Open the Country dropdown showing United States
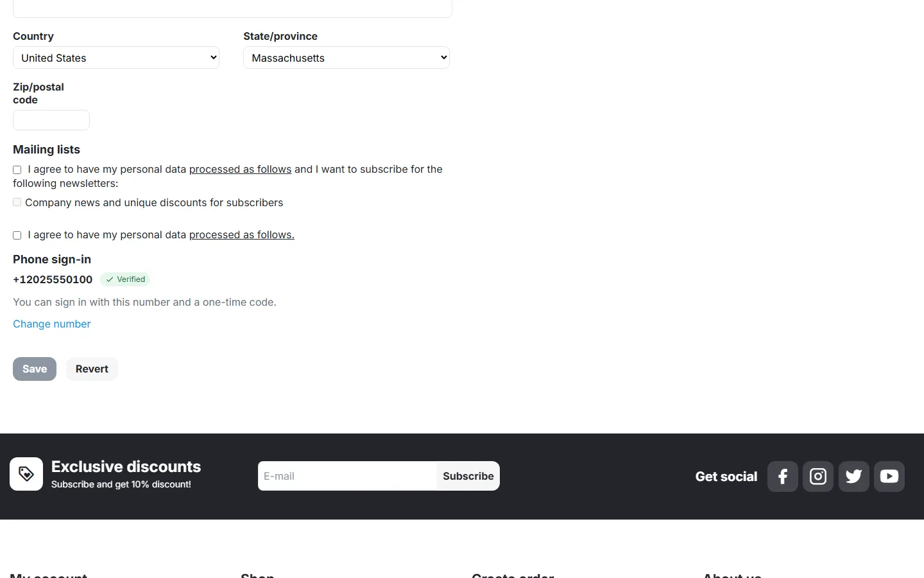924x578 pixels. [116, 58]
